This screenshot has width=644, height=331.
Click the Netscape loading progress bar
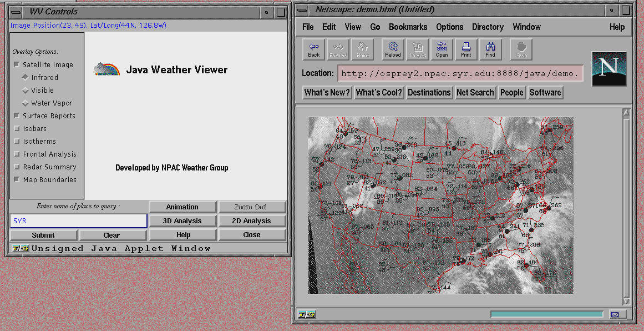click(547, 314)
